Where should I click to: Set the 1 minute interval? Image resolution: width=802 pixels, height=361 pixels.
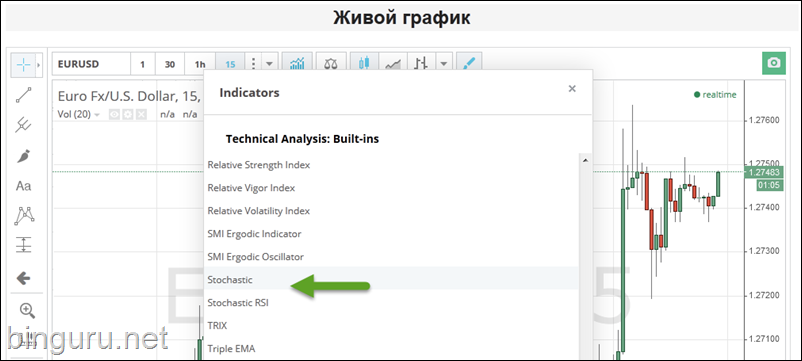coord(143,64)
